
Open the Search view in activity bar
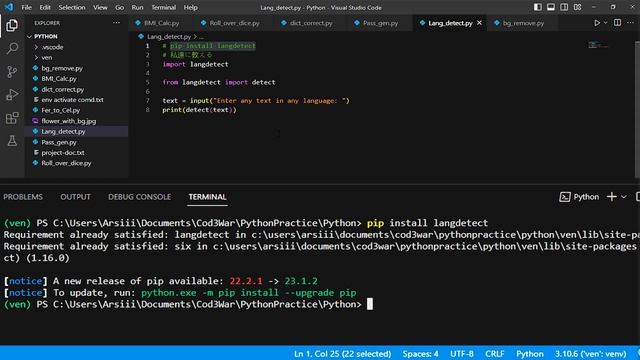[x=12, y=49]
